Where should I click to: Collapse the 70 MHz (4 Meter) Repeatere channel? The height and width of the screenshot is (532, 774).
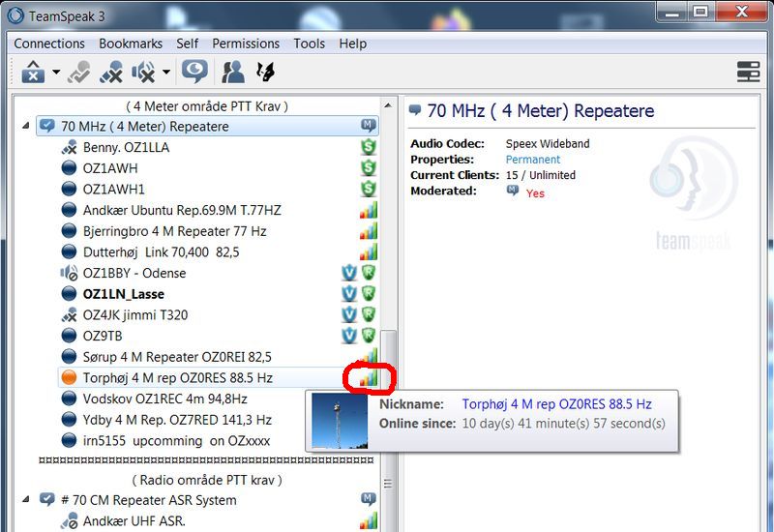tap(26, 127)
